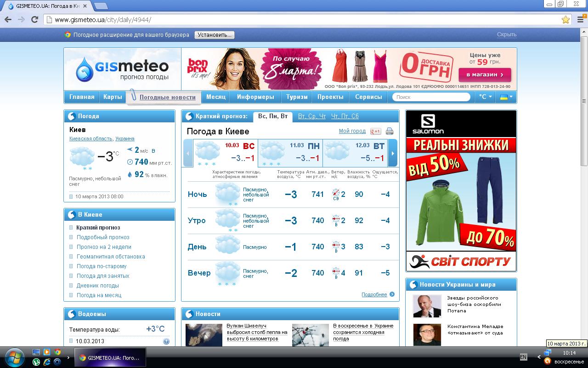Bookmark the page with the star icon
The height and width of the screenshot is (368, 588).
point(565,20)
